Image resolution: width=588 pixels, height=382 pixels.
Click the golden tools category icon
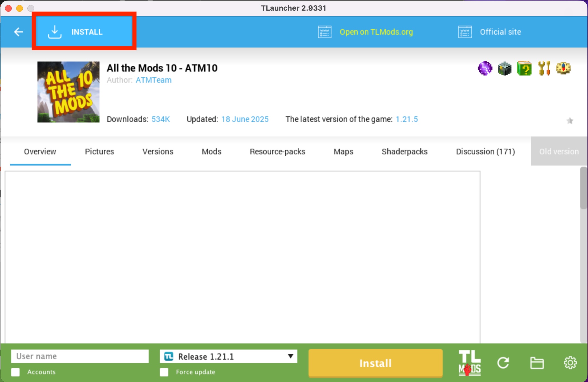click(544, 68)
